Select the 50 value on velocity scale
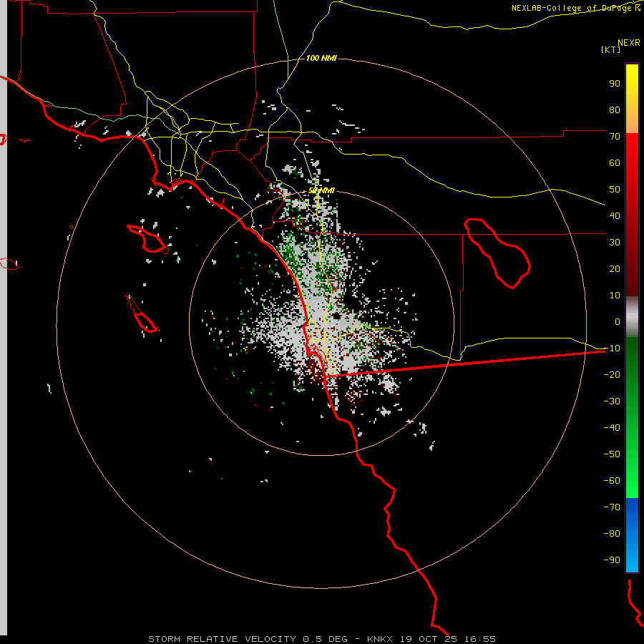The height and width of the screenshot is (644, 644). coord(615,190)
